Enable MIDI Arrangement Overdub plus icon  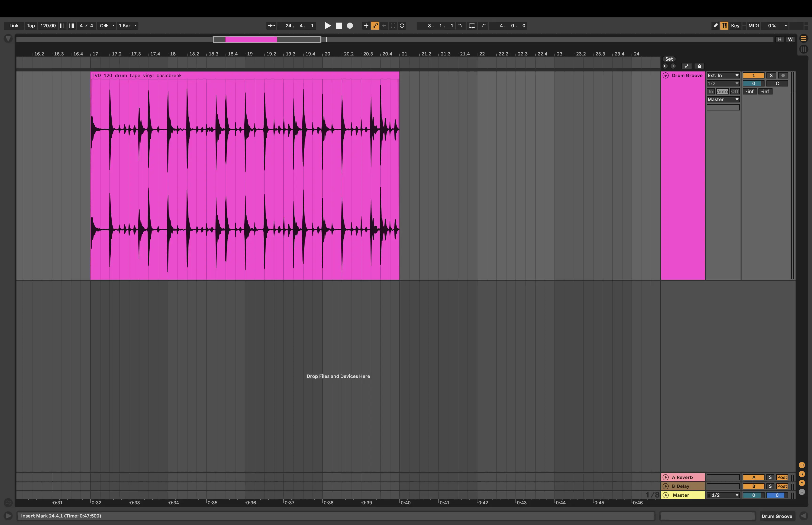(366, 26)
